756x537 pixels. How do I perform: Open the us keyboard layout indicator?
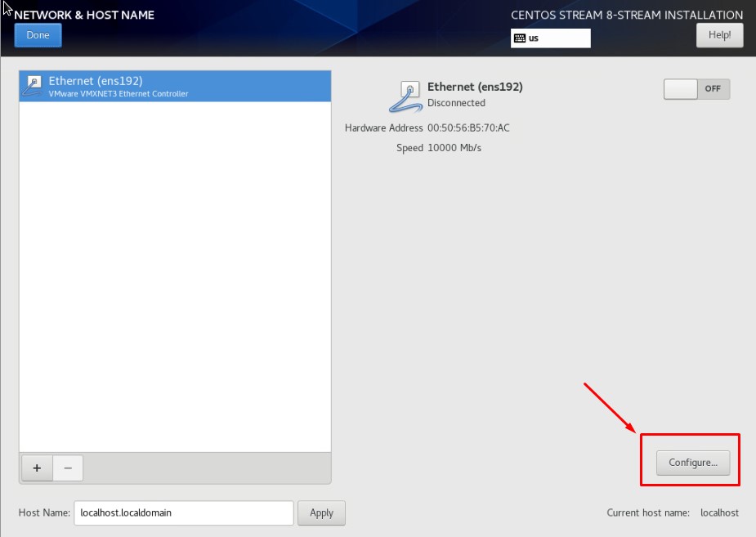[x=551, y=38]
